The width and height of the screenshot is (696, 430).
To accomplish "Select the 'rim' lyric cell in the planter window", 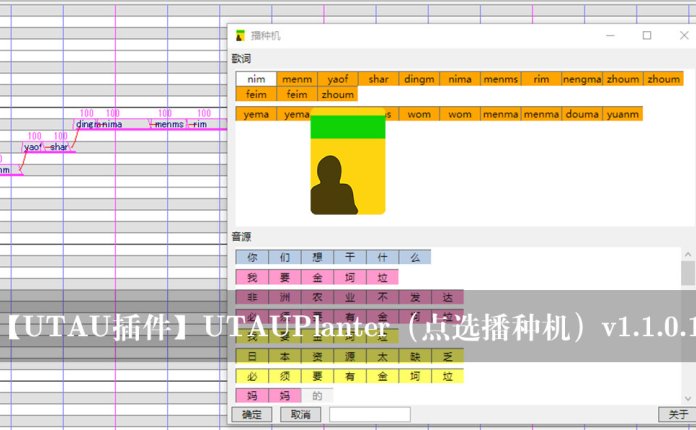I will point(542,79).
